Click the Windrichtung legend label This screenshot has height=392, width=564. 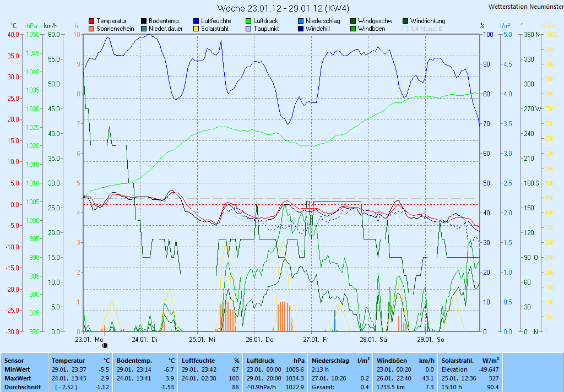pos(427,21)
